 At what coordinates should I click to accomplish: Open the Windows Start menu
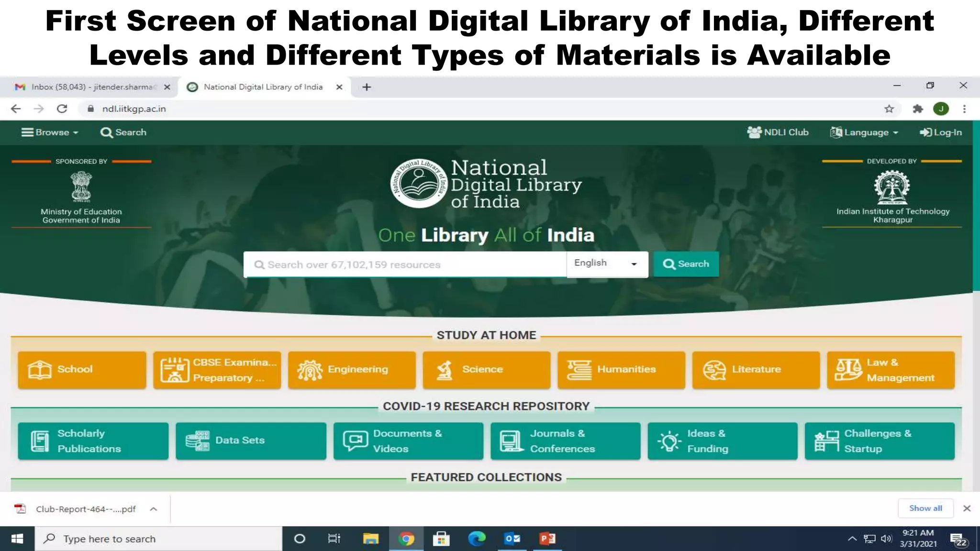click(17, 539)
